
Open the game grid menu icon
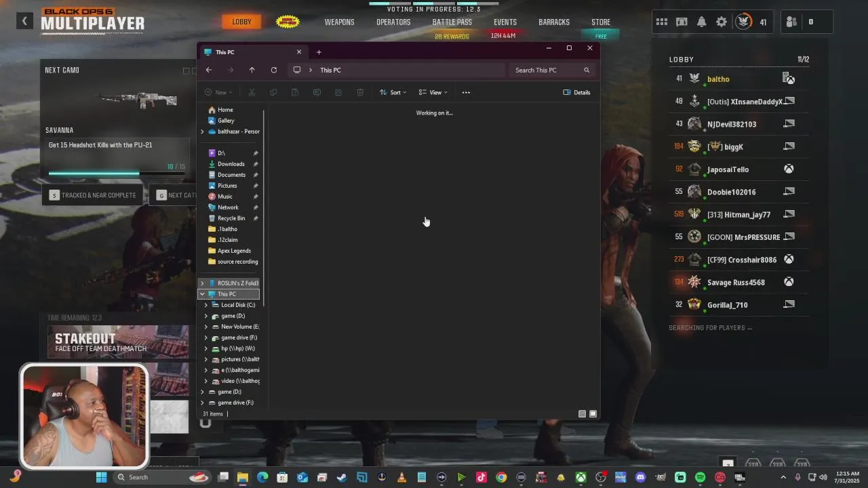pyautogui.click(x=662, y=22)
